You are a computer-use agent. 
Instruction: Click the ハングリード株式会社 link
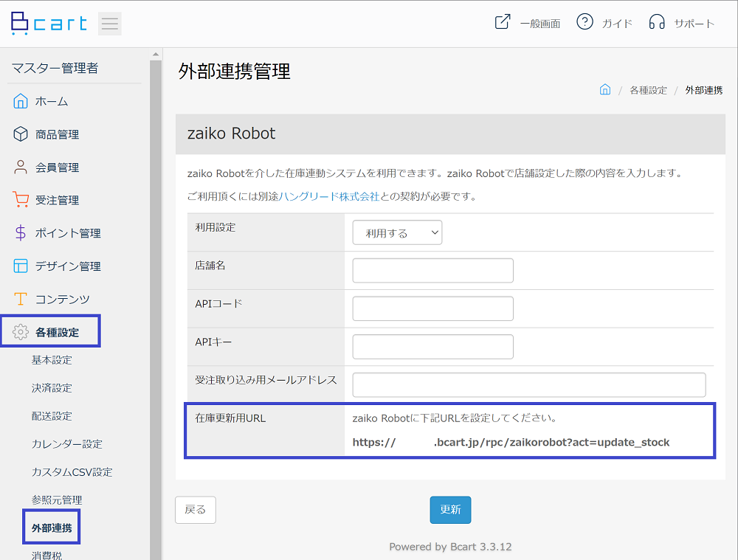click(x=329, y=196)
